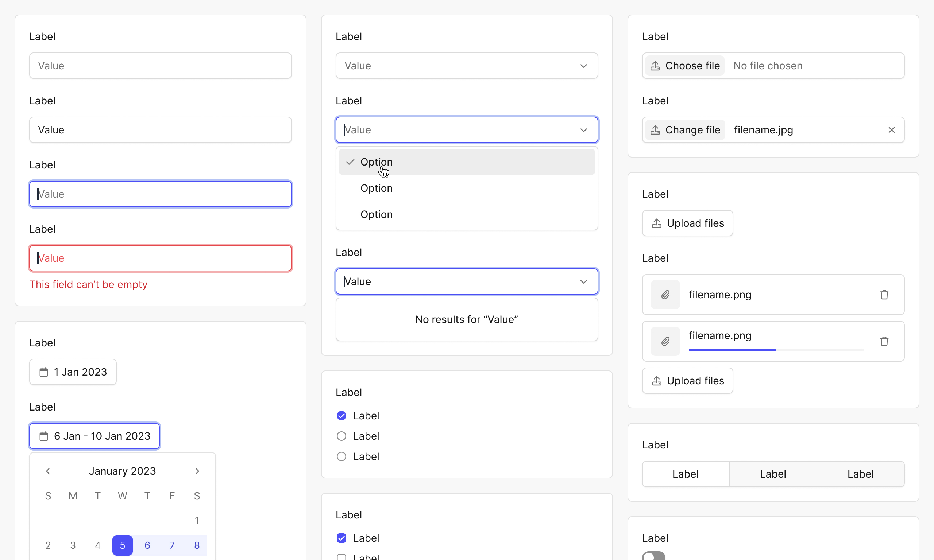Select the second Label radio button
This screenshot has height=560, width=934.
coord(341,436)
